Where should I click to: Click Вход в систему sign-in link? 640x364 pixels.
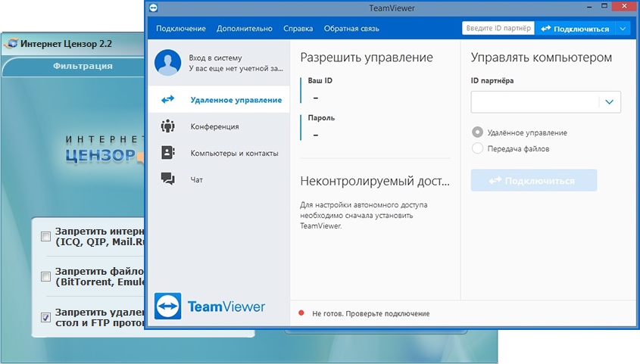[x=215, y=58]
